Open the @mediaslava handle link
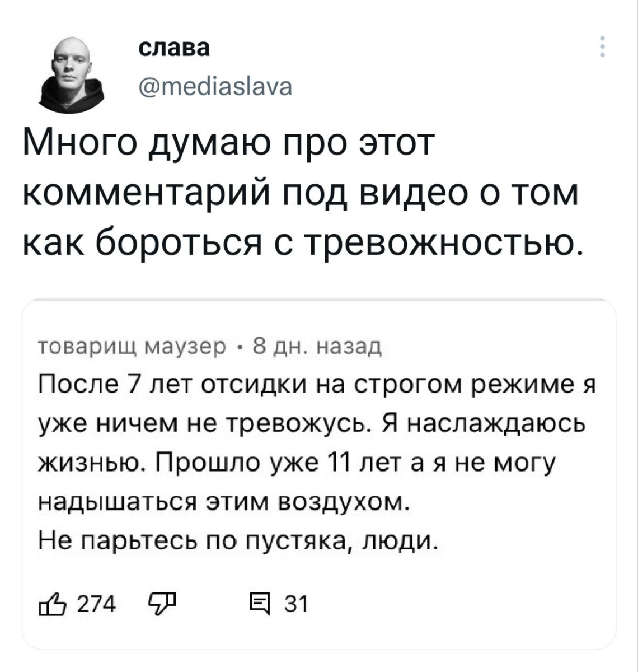Image resolution: width=638 pixels, height=672 pixels. pyautogui.click(x=215, y=87)
